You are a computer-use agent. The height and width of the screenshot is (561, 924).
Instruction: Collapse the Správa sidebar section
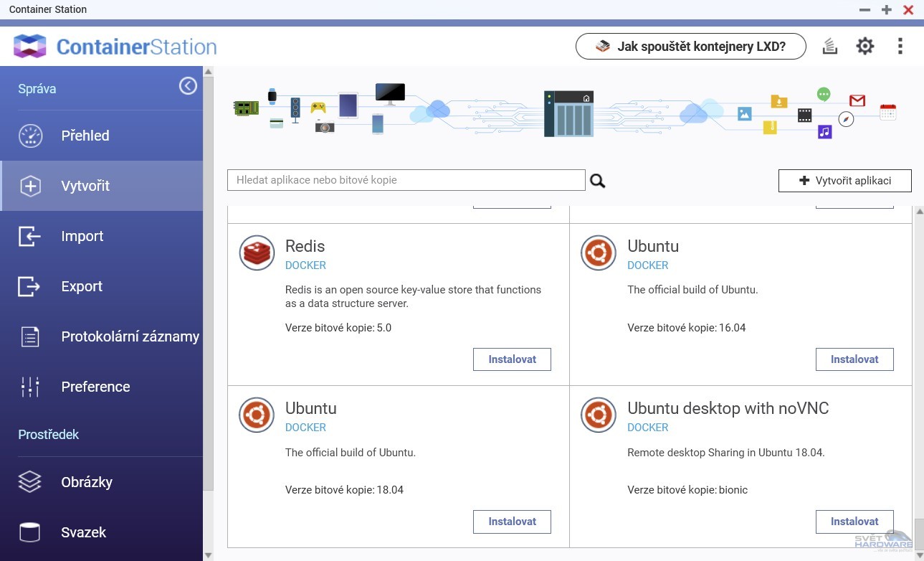188,85
